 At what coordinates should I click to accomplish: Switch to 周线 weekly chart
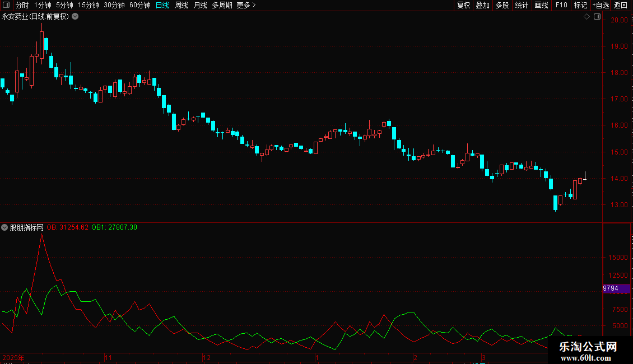click(x=181, y=5)
